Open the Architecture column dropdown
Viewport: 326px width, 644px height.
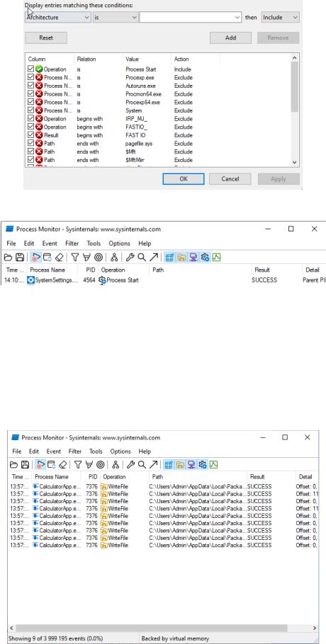58,17
